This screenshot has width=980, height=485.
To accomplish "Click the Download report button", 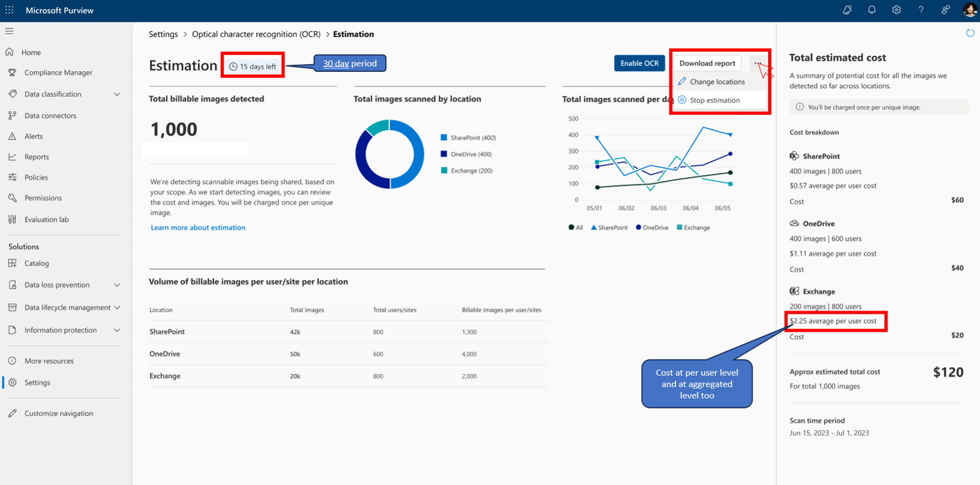I will coord(707,64).
